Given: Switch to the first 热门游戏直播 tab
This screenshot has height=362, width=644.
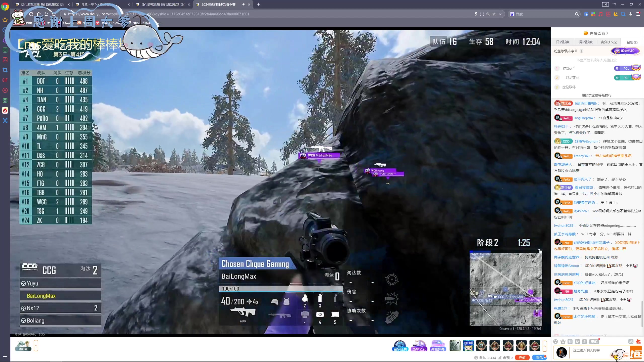Looking at the screenshot, I should click(x=43, y=4).
